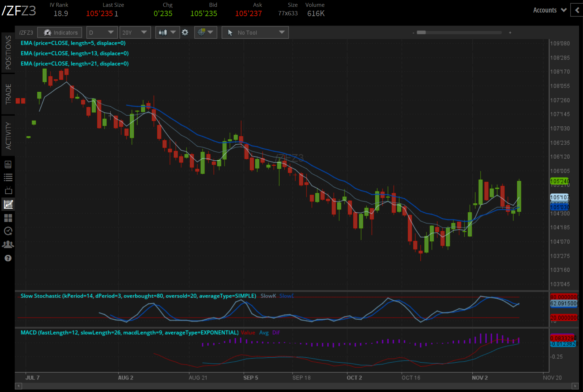Open the D timeframe dropdown
583x392 pixels.
point(102,32)
